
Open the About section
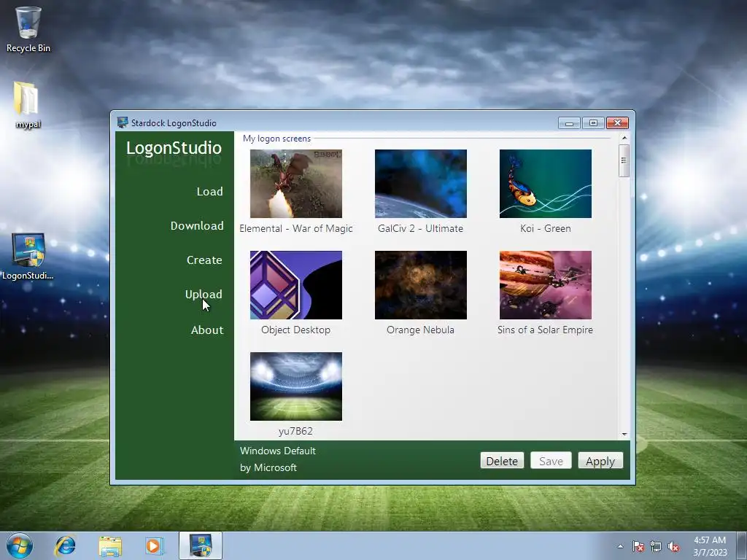207,330
